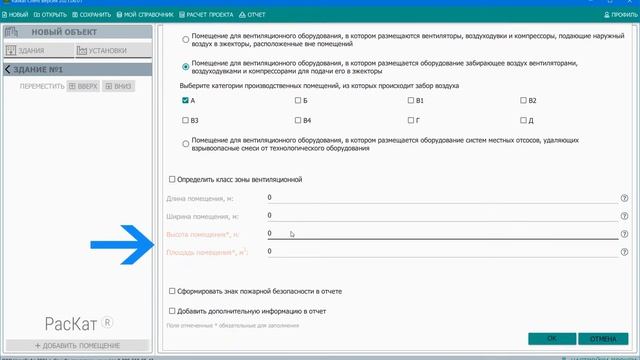
Task: Open the ОТЧЕТ menu item
Action: (252, 15)
